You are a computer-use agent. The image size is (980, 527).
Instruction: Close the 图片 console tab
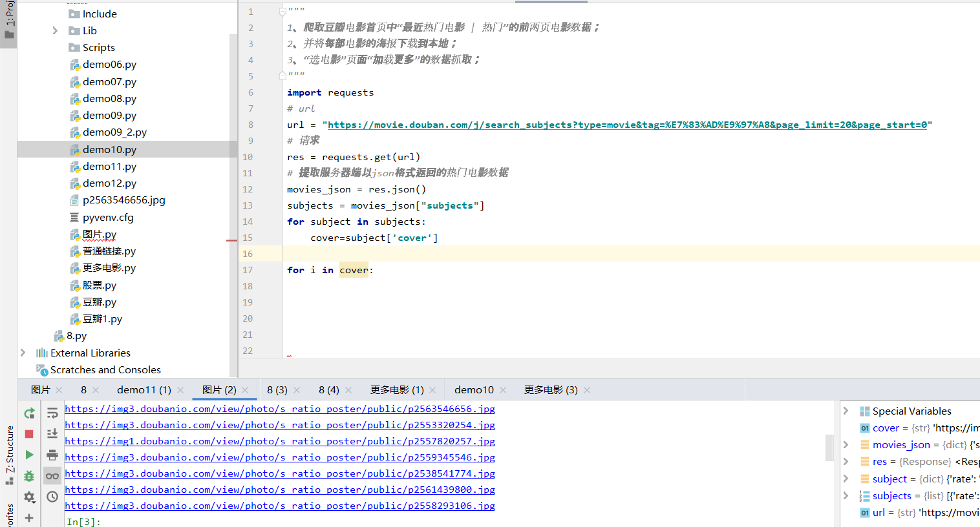click(59, 390)
